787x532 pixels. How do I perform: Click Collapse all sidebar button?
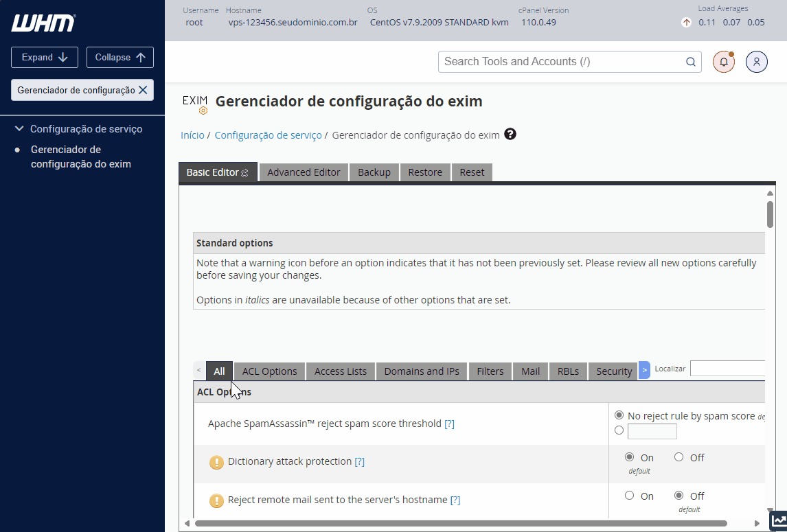click(120, 57)
